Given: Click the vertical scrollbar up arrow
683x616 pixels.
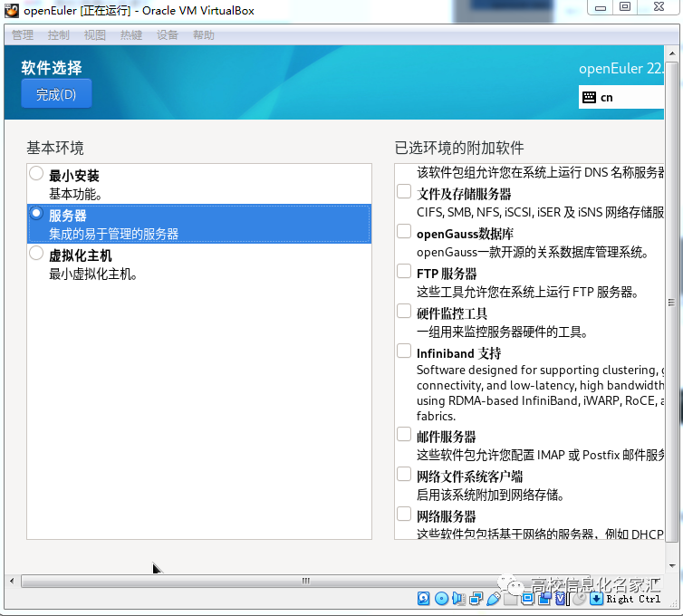Looking at the screenshot, I should coord(671,53).
